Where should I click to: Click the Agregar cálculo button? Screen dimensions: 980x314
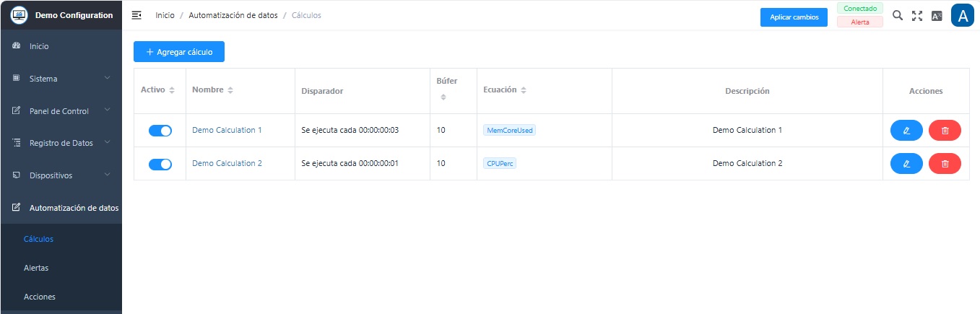(179, 52)
